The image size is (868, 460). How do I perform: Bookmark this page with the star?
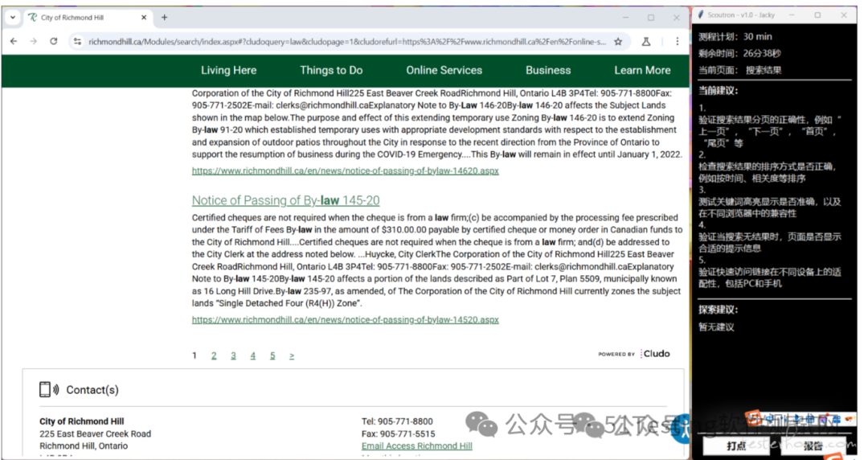pyautogui.click(x=618, y=42)
